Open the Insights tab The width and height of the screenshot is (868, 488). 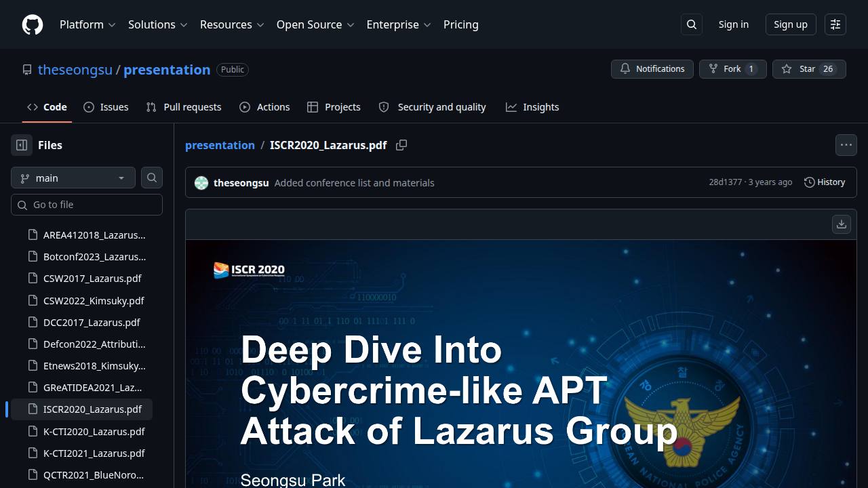(532, 107)
